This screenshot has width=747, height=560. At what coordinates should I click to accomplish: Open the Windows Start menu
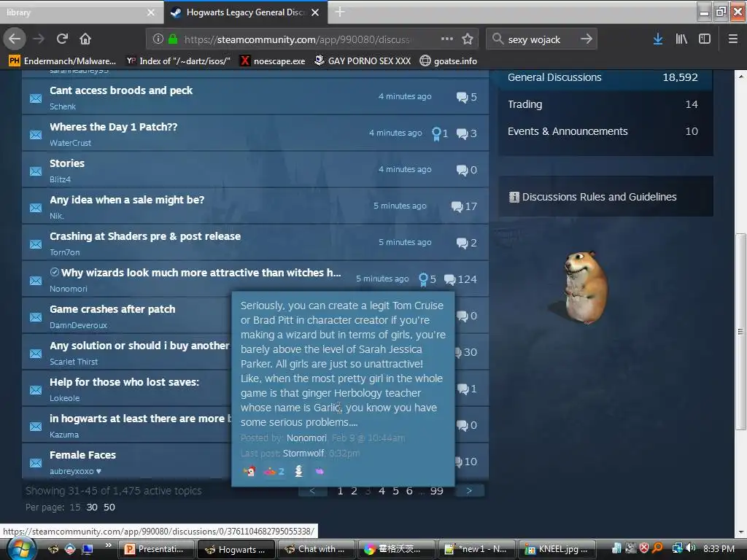(21, 549)
